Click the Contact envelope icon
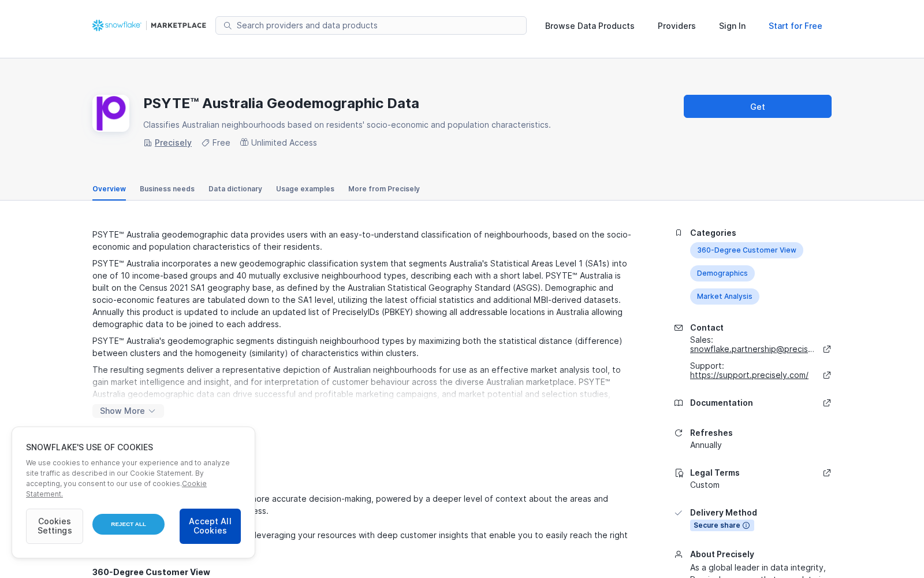This screenshot has width=924, height=578. (x=679, y=328)
